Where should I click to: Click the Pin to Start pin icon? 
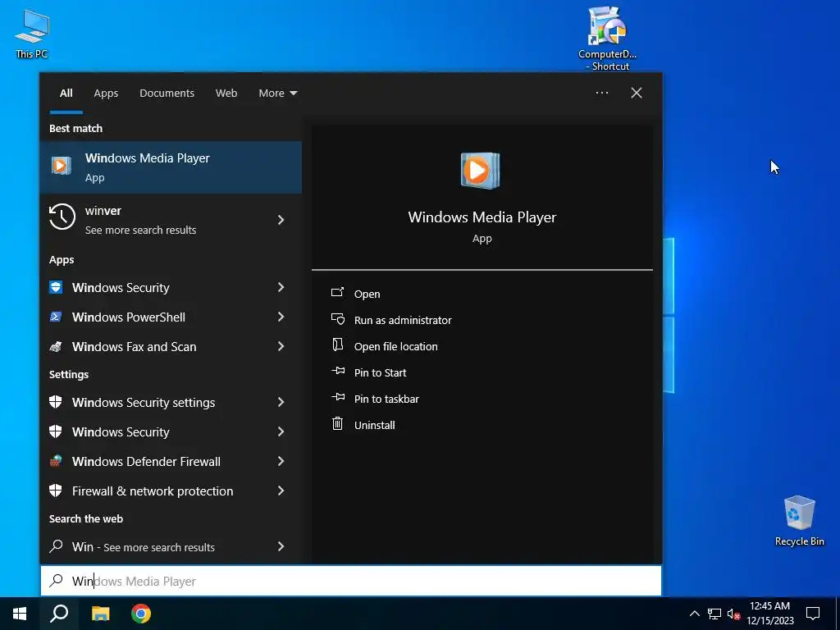338,371
